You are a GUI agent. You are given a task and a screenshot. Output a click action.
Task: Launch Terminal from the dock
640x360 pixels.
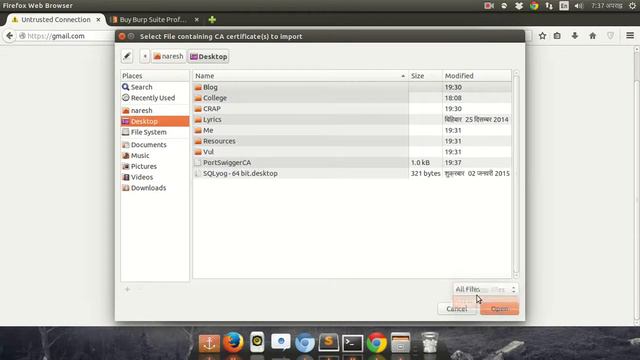coord(353,343)
